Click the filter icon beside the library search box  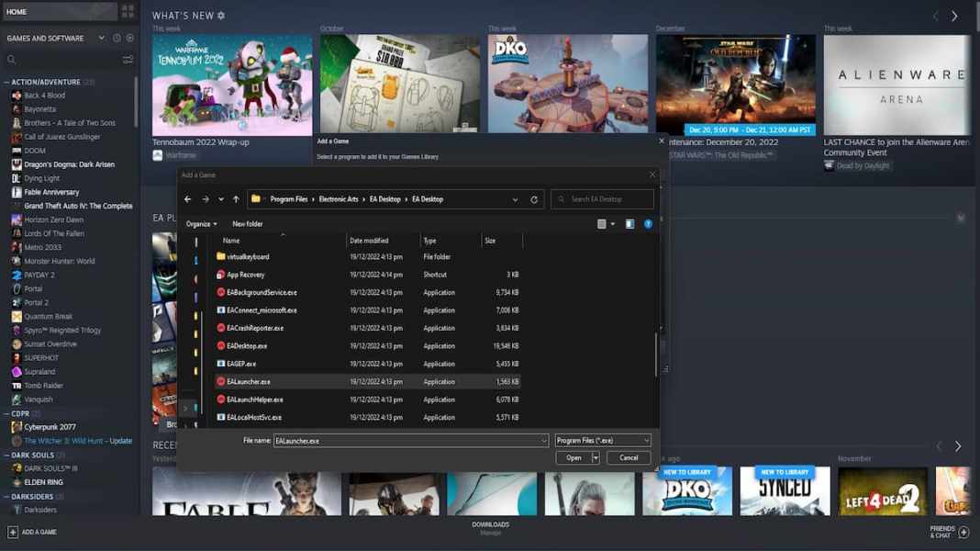point(128,59)
